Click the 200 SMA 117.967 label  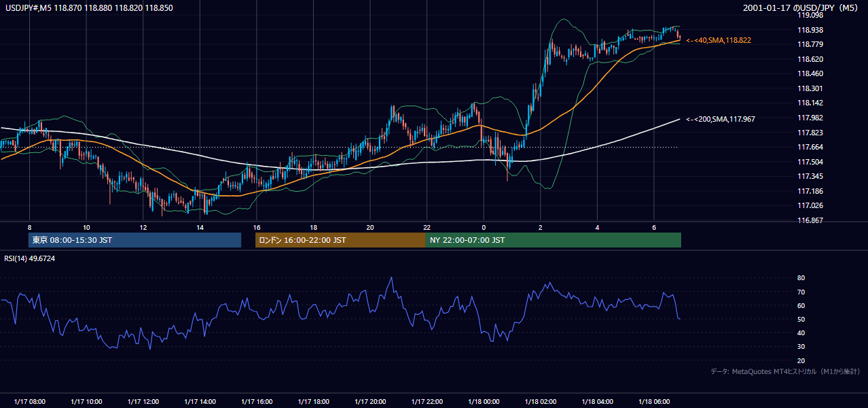tap(721, 119)
